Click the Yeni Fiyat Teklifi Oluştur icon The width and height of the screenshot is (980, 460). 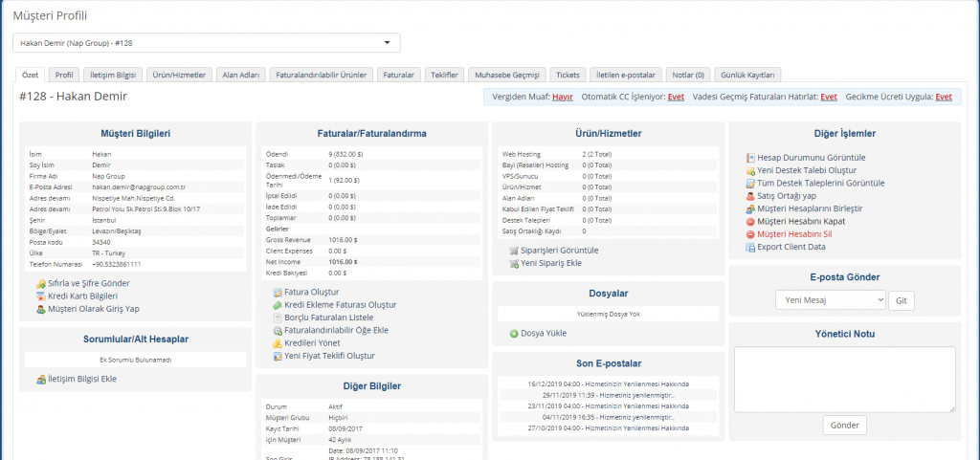(x=278, y=357)
